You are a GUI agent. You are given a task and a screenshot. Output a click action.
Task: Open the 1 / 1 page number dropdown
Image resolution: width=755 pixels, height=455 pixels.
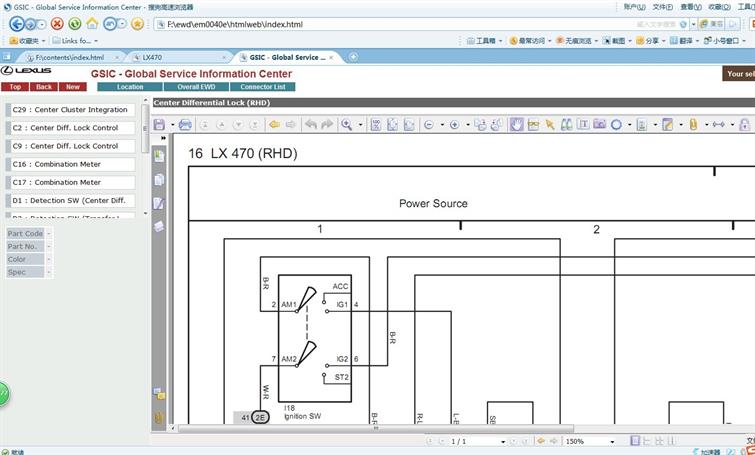(x=503, y=442)
